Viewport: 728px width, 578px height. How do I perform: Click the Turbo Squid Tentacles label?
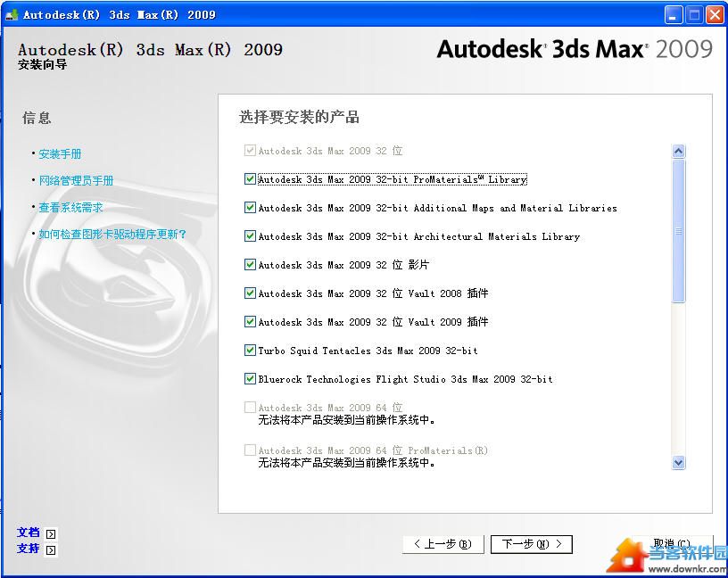tap(368, 351)
